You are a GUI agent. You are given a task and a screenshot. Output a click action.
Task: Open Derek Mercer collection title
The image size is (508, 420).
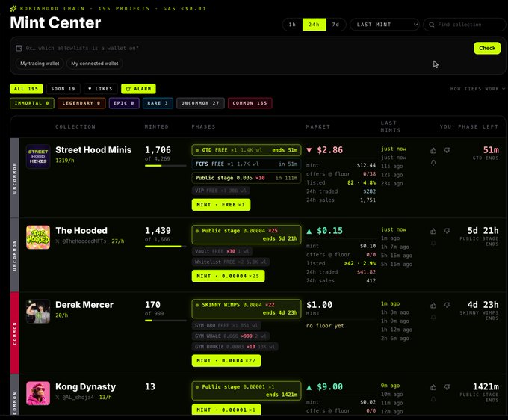click(84, 305)
